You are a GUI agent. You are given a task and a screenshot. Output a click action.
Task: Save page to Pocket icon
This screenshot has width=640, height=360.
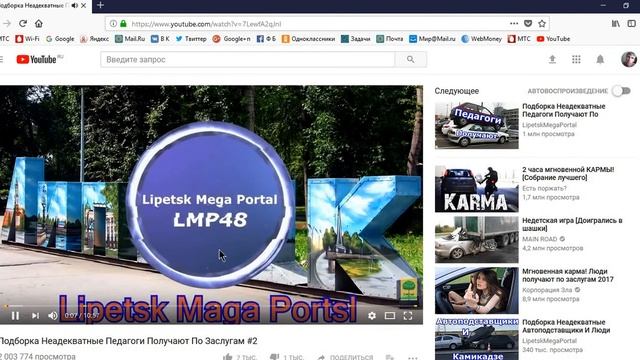pos(528,24)
